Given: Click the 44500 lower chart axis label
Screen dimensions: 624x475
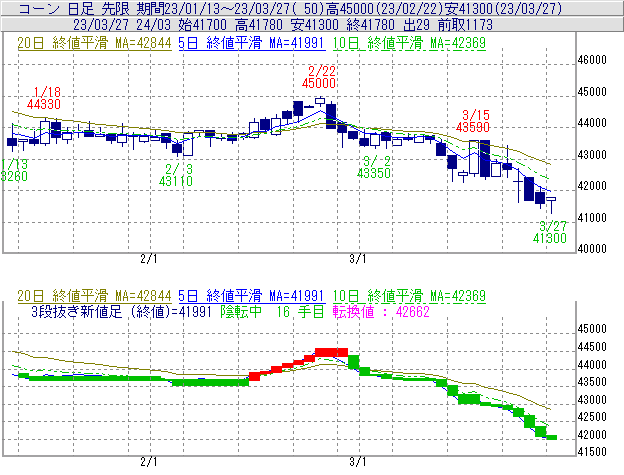Looking at the screenshot, I should pos(592,347).
